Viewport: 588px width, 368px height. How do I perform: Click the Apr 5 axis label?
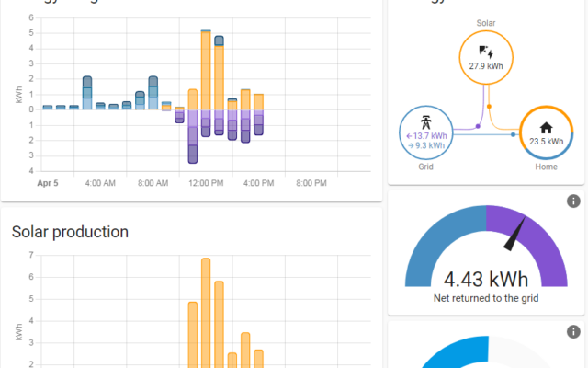[48, 183]
